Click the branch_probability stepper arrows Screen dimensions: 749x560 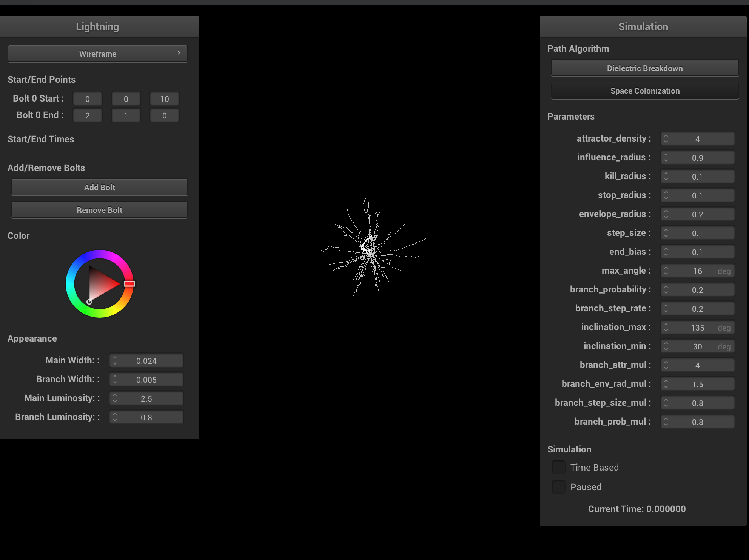(x=666, y=290)
